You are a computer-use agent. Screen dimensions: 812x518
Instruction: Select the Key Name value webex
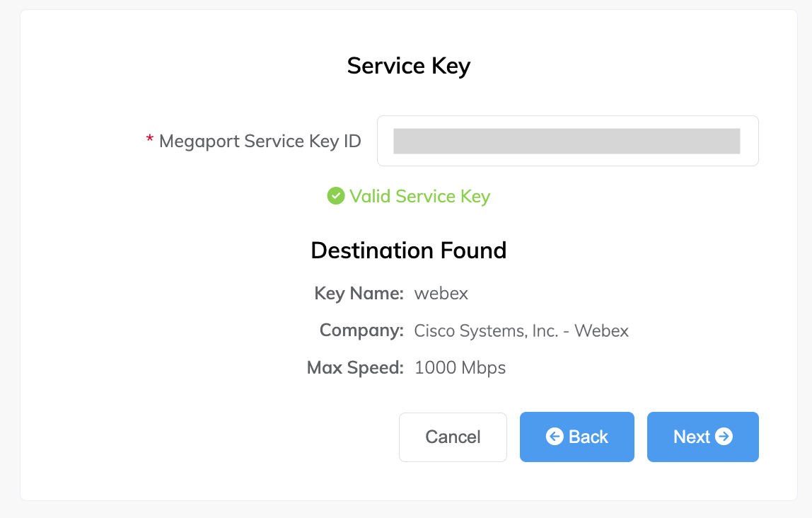coord(441,293)
